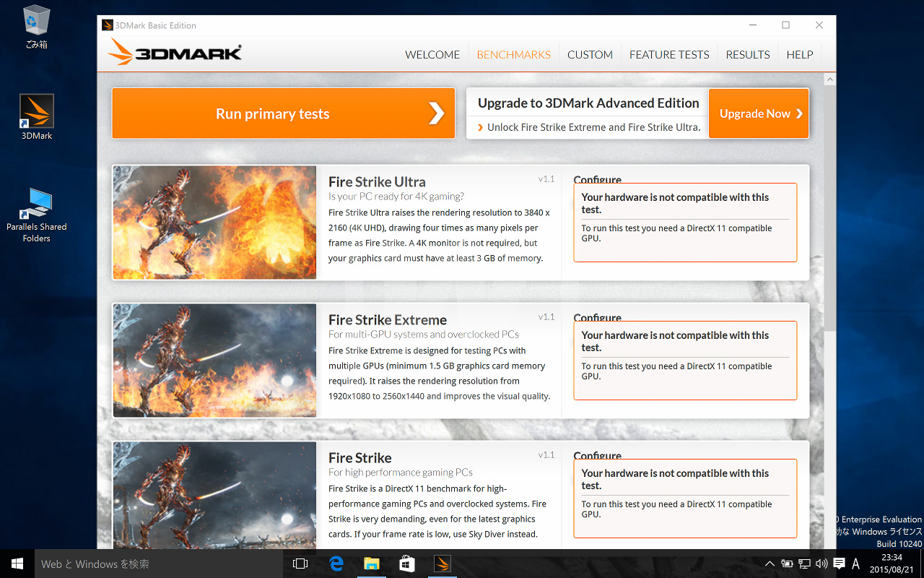This screenshot has width=924, height=578.
Task: Open File Explorer from the taskbar
Action: (371, 564)
